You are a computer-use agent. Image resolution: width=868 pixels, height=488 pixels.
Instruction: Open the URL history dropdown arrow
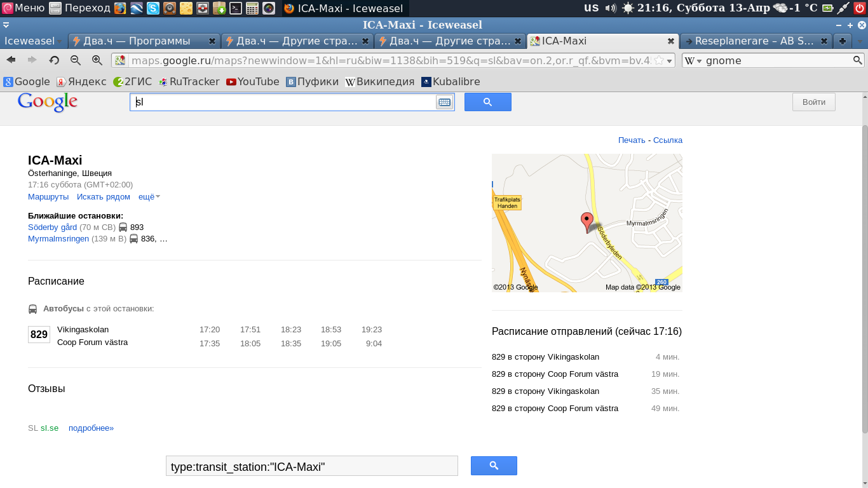point(670,60)
